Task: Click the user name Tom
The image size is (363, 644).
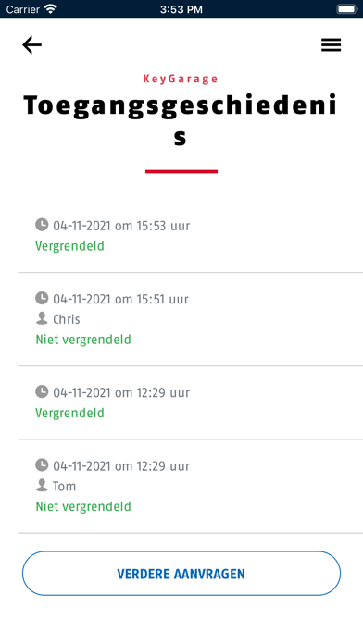Action: point(64,486)
